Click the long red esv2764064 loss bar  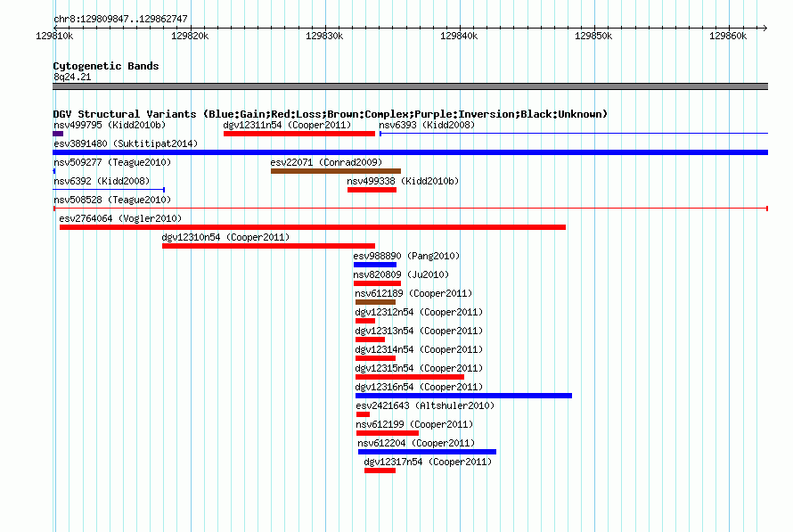313,227
